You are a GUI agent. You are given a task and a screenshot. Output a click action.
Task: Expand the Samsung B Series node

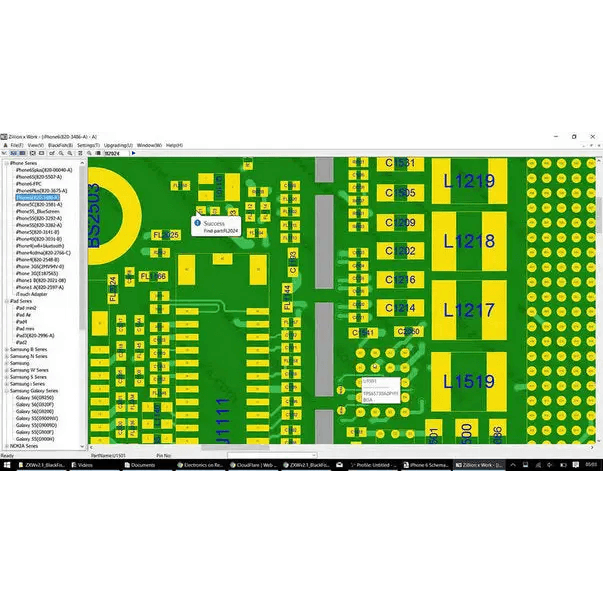tap(5, 349)
